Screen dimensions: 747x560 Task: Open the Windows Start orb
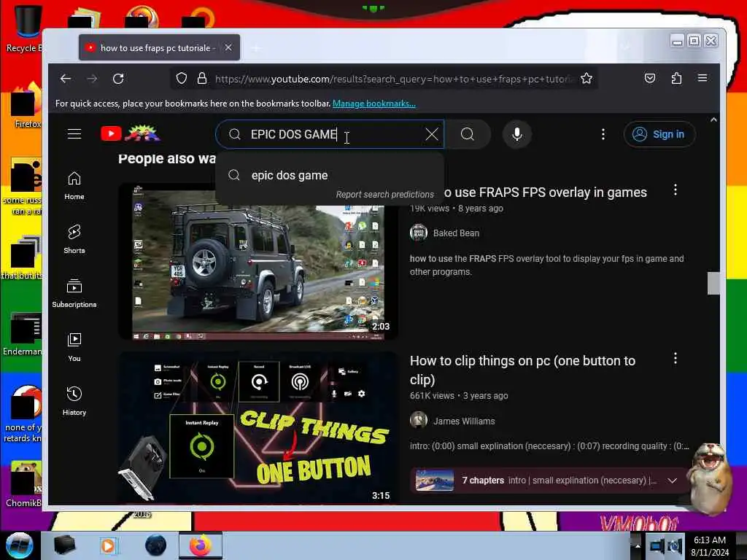coord(20,545)
